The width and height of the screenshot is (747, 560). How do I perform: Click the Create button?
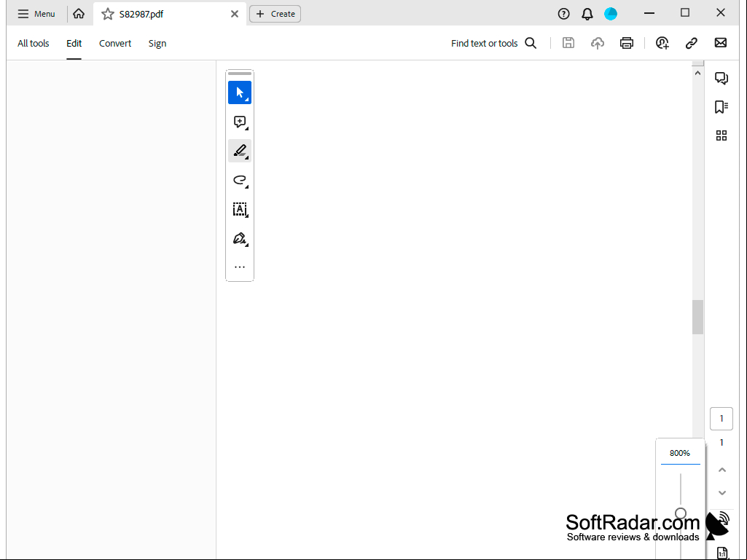tap(275, 14)
